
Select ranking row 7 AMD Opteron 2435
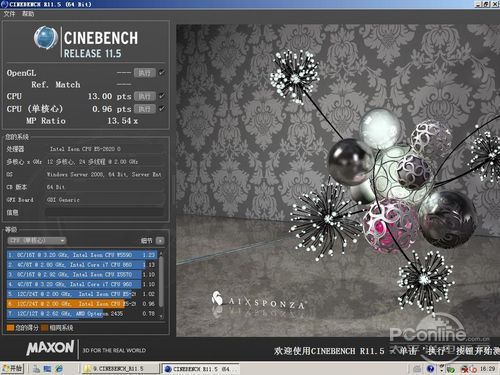[82, 314]
